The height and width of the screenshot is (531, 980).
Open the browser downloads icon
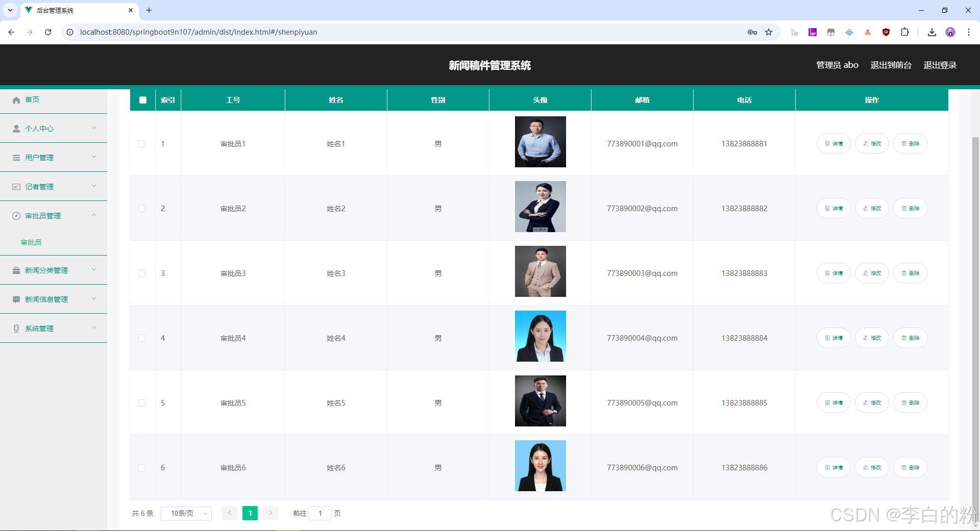(932, 32)
